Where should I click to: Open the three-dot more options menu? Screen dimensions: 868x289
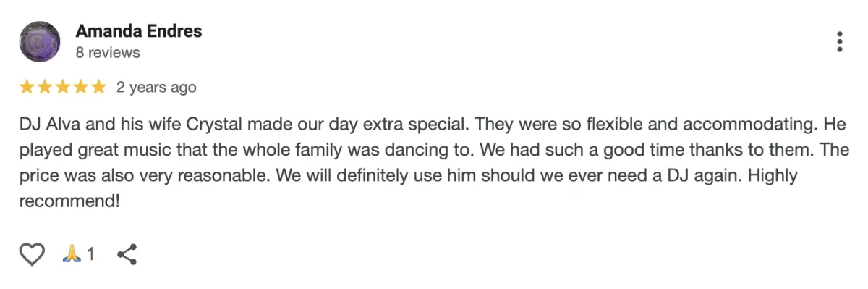[839, 41]
